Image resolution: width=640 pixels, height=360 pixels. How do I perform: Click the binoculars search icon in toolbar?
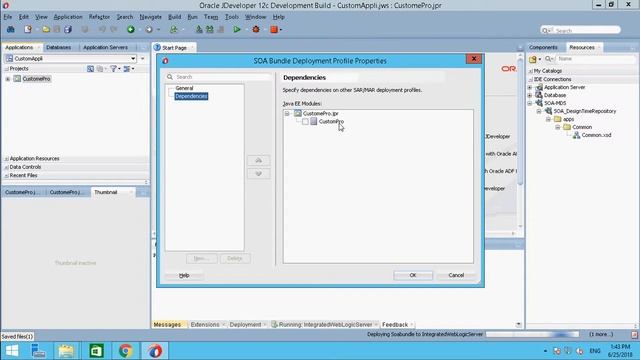11,29
